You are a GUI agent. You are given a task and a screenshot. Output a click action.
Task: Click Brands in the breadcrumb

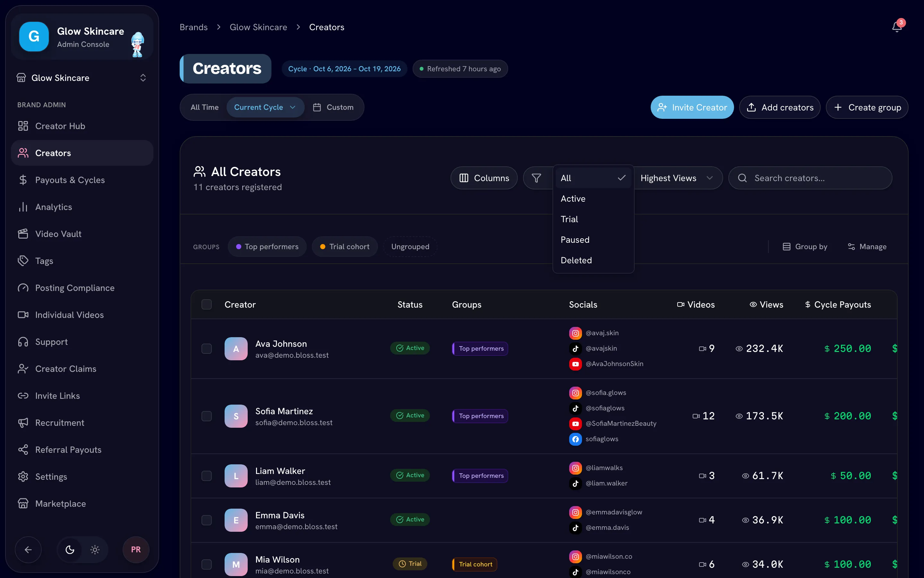pyautogui.click(x=193, y=27)
